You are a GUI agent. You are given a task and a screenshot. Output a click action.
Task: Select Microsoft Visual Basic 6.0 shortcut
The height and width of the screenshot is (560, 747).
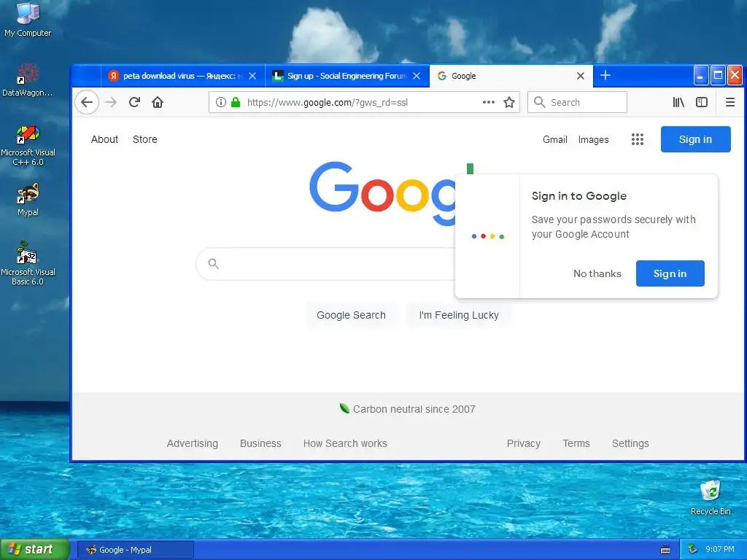tap(28, 263)
